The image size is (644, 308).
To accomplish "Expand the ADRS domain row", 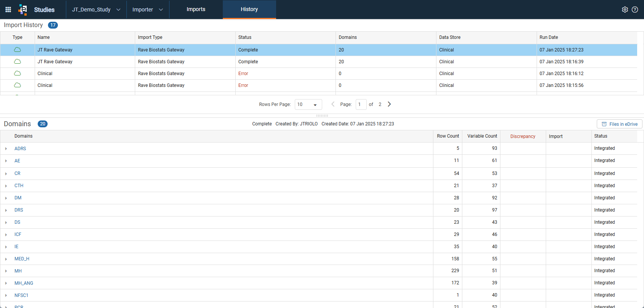I will (x=6, y=149).
